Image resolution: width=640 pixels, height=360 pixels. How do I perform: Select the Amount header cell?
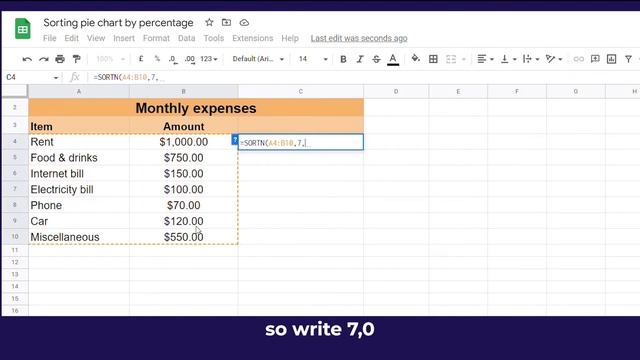[184, 127]
